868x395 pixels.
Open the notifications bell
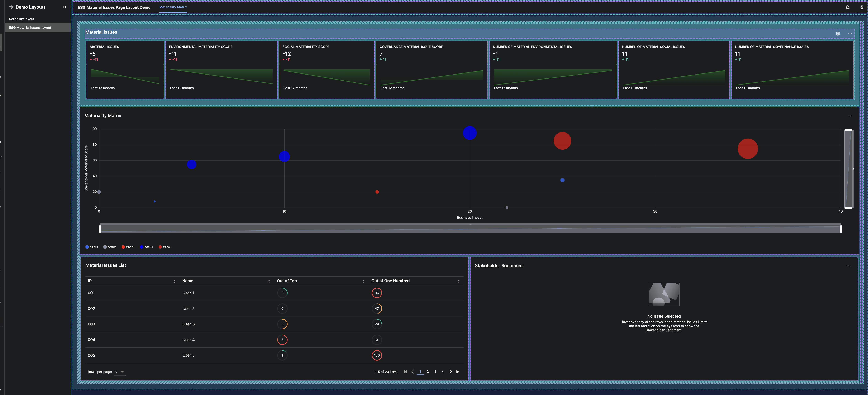(x=847, y=7)
